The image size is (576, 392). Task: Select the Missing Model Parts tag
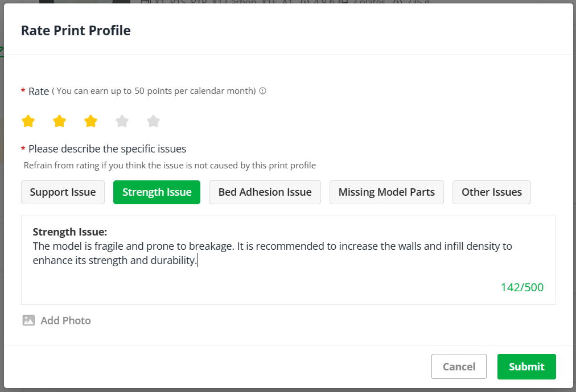click(x=386, y=192)
